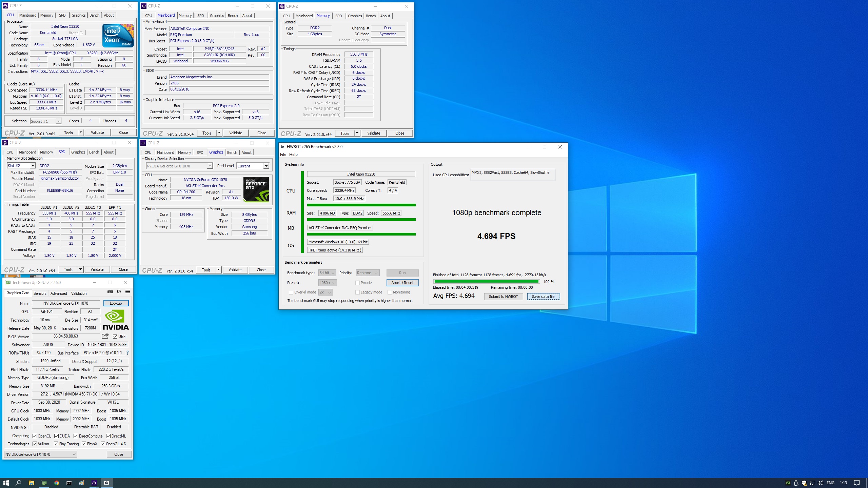
Task: Switch to Advanced tab in GPU-Z
Action: click(59, 293)
